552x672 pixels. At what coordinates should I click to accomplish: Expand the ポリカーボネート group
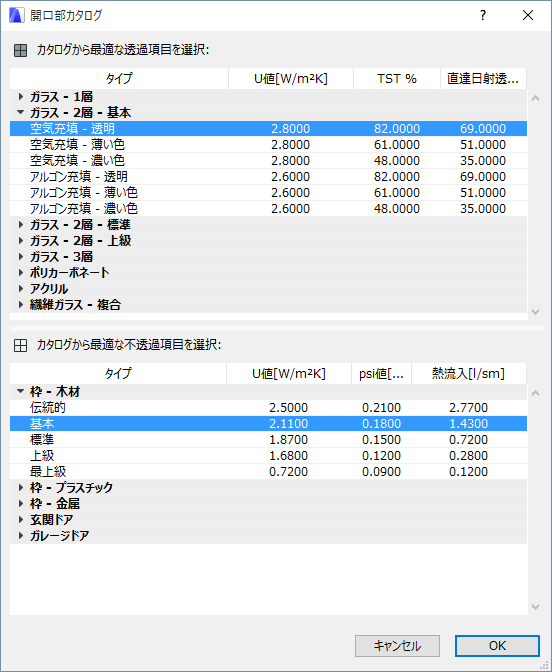coord(21,273)
